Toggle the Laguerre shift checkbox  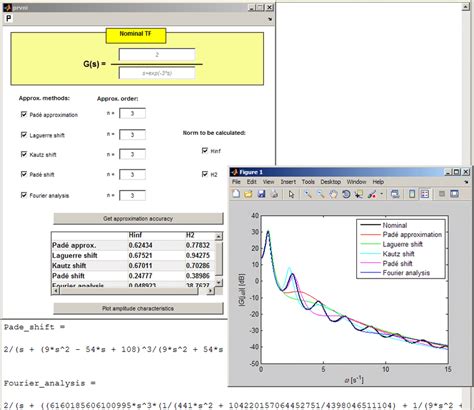[24, 135]
